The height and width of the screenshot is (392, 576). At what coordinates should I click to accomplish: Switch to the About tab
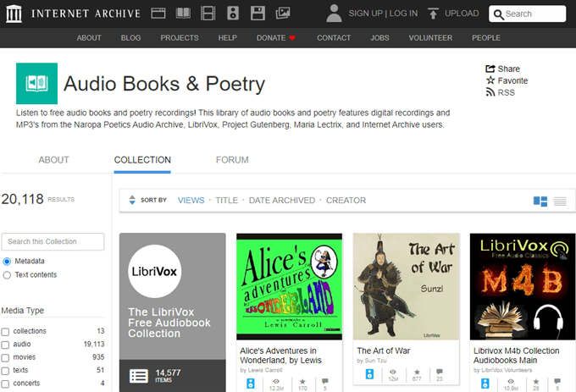click(53, 160)
